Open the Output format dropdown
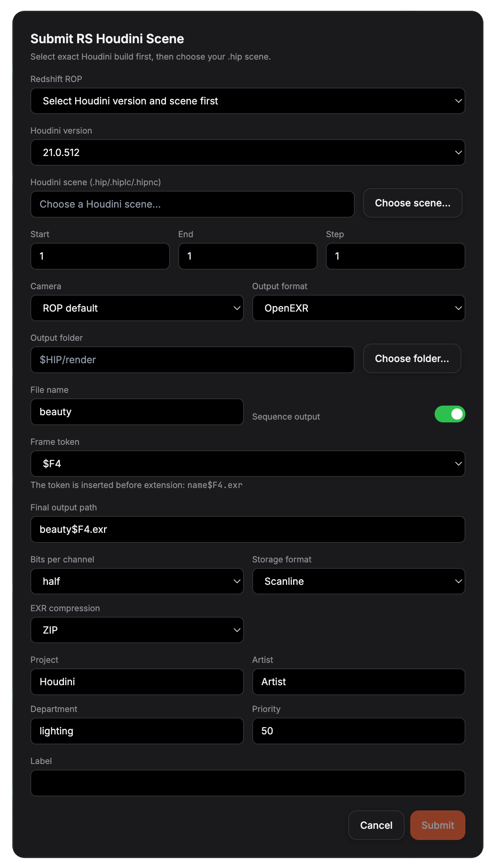The height and width of the screenshot is (868, 495). pyautogui.click(x=358, y=308)
